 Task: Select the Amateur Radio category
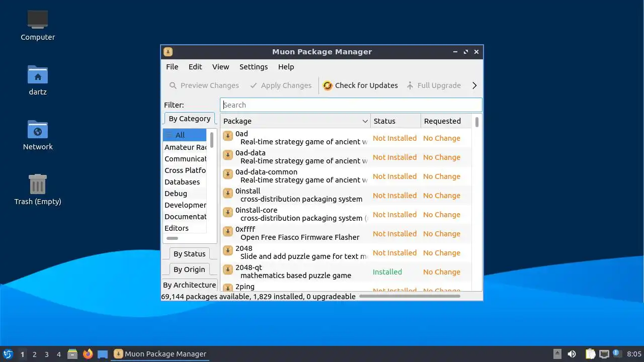click(x=184, y=147)
